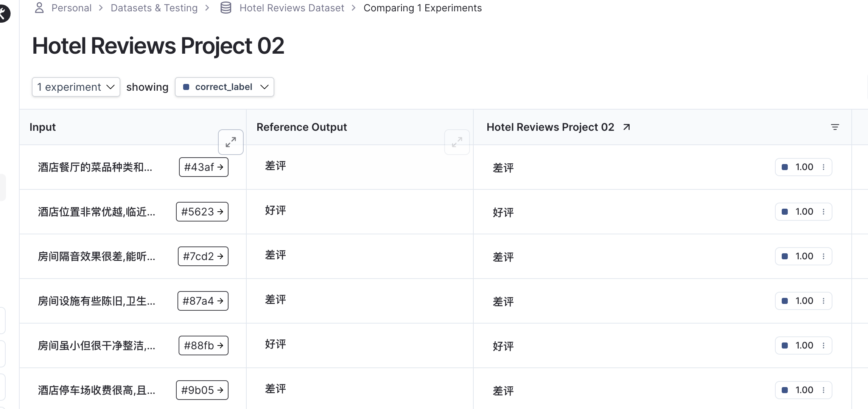
Task: Open score menu dots in #87a4 row
Action: pyautogui.click(x=824, y=301)
